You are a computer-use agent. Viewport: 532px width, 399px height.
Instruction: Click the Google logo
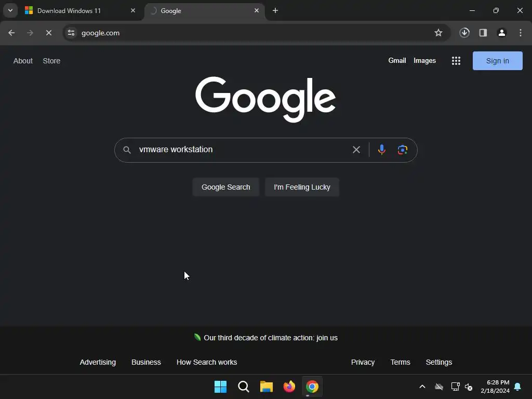(265, 99)
